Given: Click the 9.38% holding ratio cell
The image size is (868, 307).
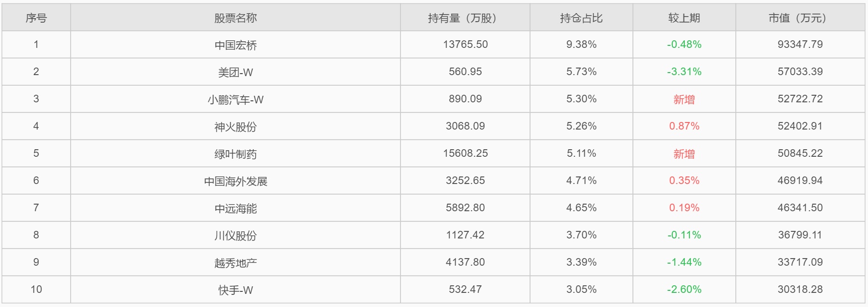Looking at the screenshot, I should [581, 44].
